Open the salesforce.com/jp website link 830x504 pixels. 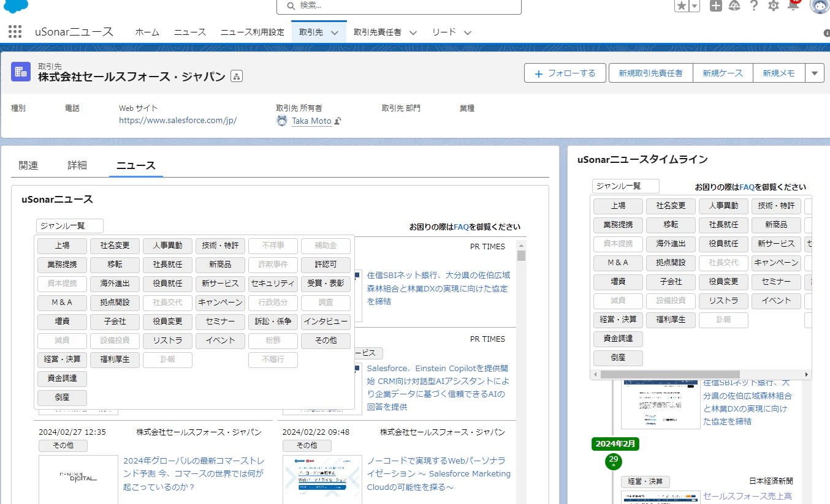[x=178, y=121]
